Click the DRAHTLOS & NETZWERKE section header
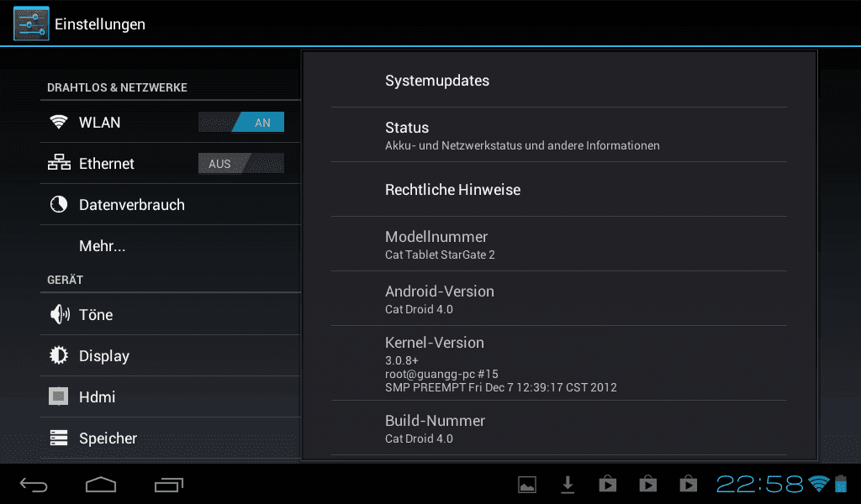 (x=117, y=87)
